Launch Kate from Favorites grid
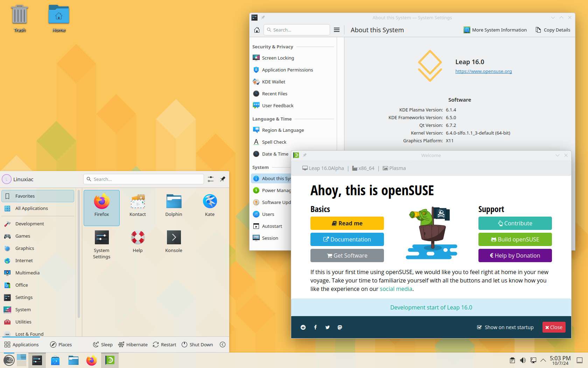This screenshot has width=588, height=368. 210,208
